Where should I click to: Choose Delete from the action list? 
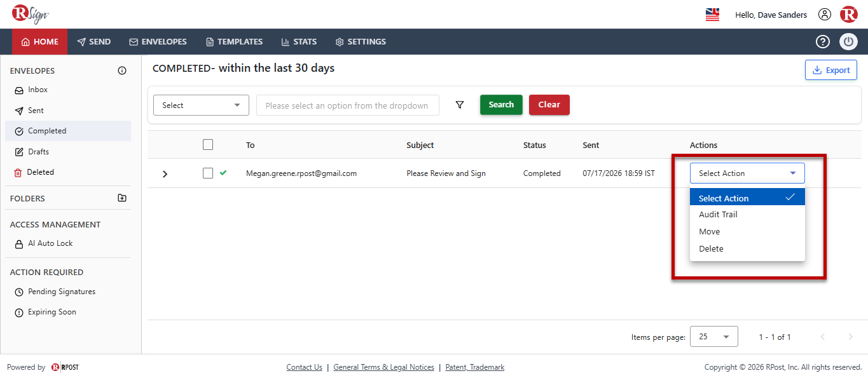click(x=747, y=249)
